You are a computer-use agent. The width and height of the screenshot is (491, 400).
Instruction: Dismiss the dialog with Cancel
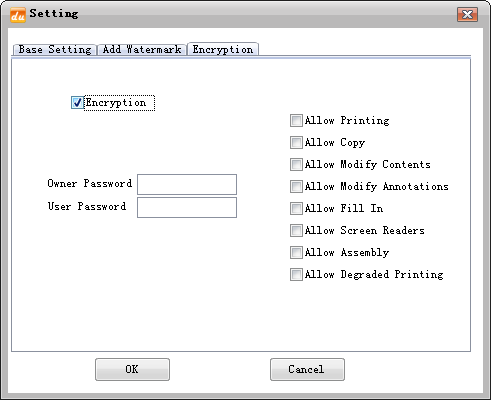(307, 369)
